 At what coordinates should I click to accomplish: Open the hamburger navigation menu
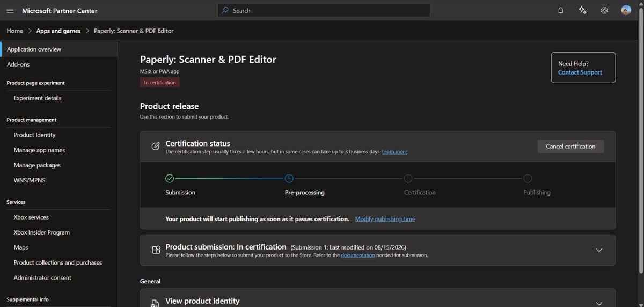click(x=10, y=11)
